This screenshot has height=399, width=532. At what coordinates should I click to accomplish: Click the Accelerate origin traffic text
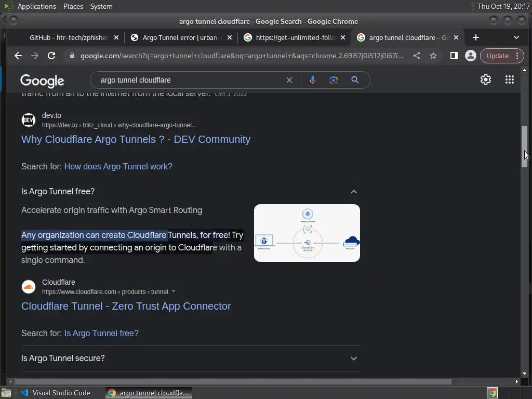pyautogui.click(x=112, y=210)
